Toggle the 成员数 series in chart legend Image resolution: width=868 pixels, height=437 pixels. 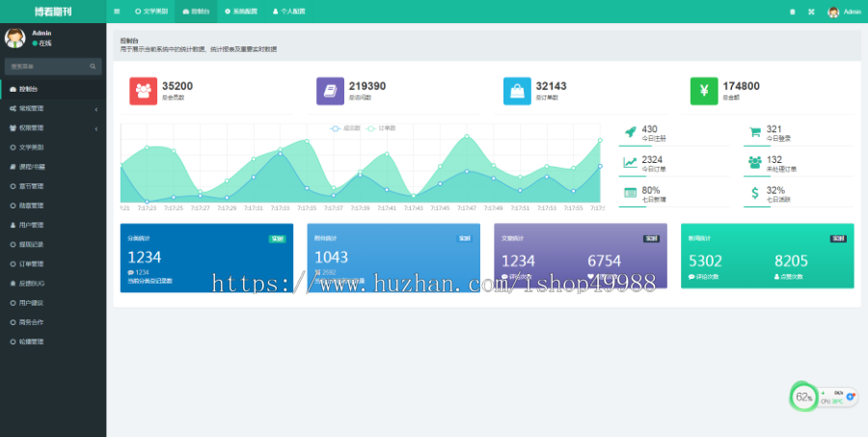point(345,128)
